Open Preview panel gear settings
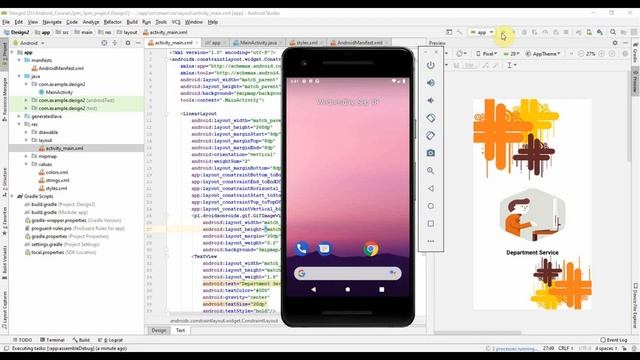The image size is (640, 360). (x=615, y=43)
